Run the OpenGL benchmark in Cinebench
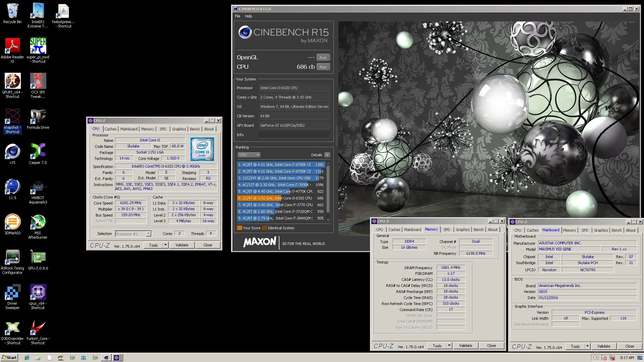Screen dimensions: 644x362 (x=323, y=58)
